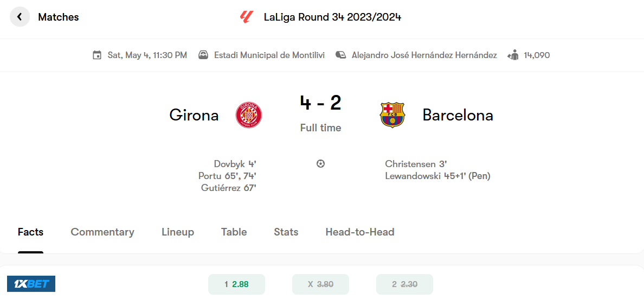Click the 1XBET logo
Viewport: 644px width, 299px height.
(31, 284)
